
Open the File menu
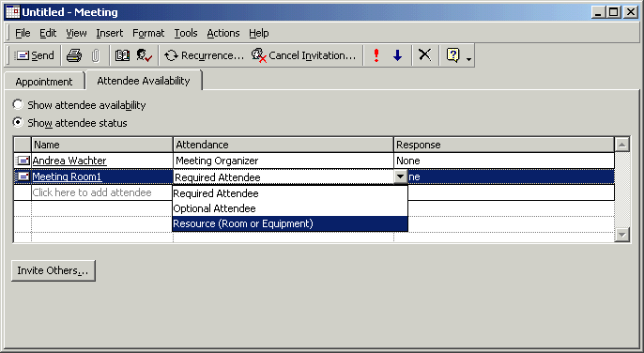click(23, 33)
